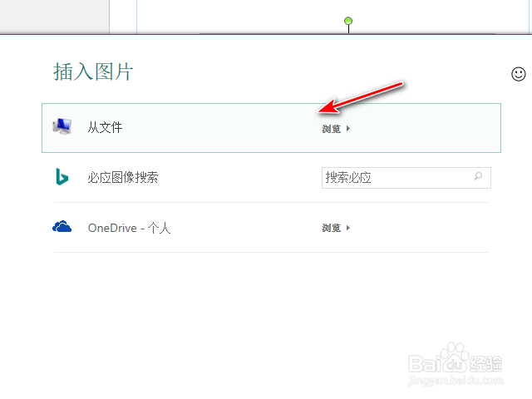Click the smiley feedback icon
The height and width of the screenshot is (399, 532).
pyautogui.click(x=519, y=74)
